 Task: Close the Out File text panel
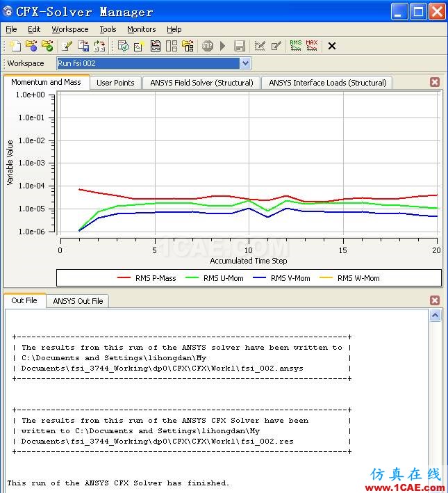pyautogui.click(x=435, y=300)
